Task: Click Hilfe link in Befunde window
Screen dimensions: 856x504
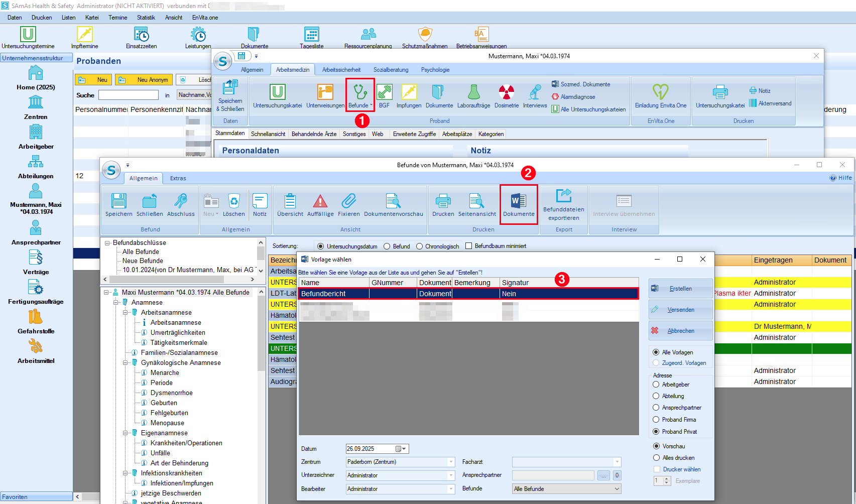Action: 841,178
